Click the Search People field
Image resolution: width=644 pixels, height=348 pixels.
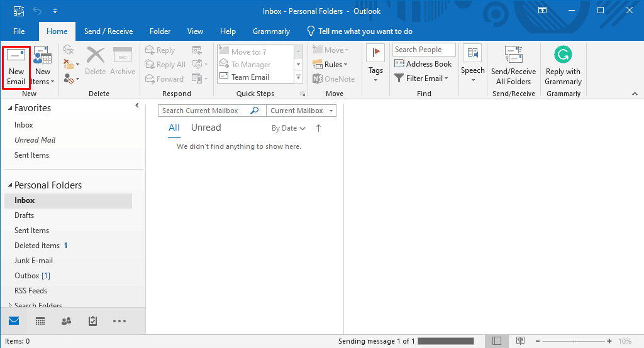tap(424, 50)
